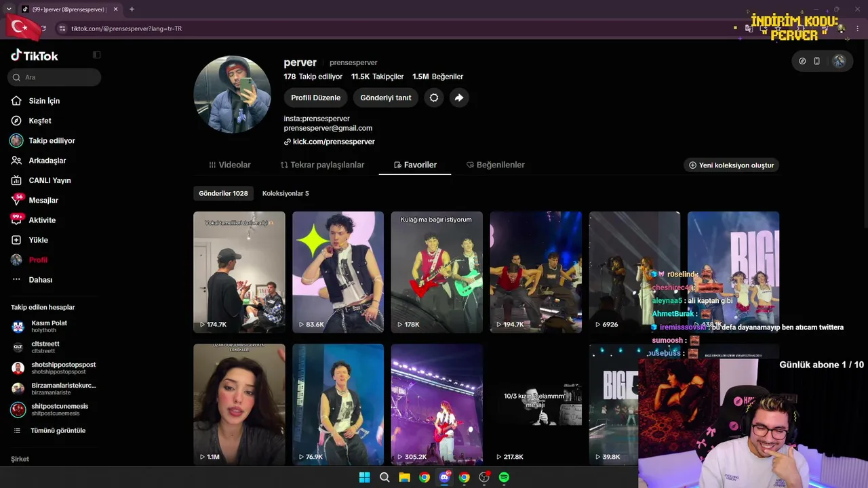Open profile settings gear icon
Viewport: 868px width, 488px height.
pos(434,98)
